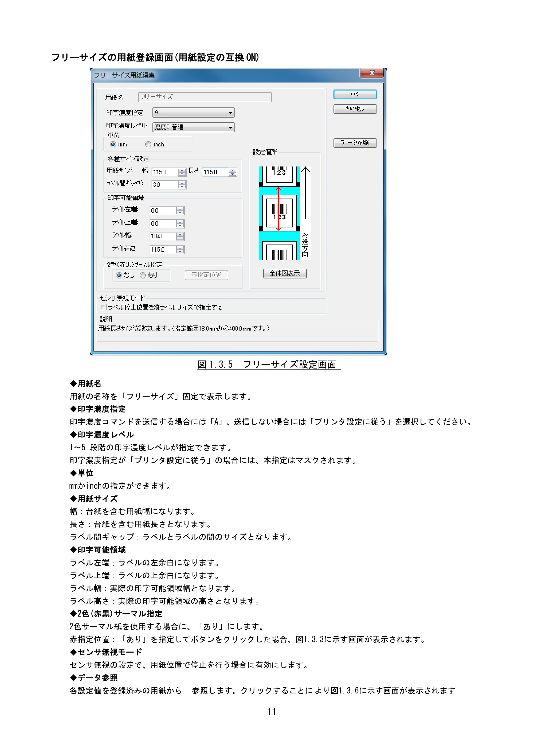Click the ラベル左端 stepper arrows
Viewport: 534px width, 756px height.
click(x=180, y=210)
